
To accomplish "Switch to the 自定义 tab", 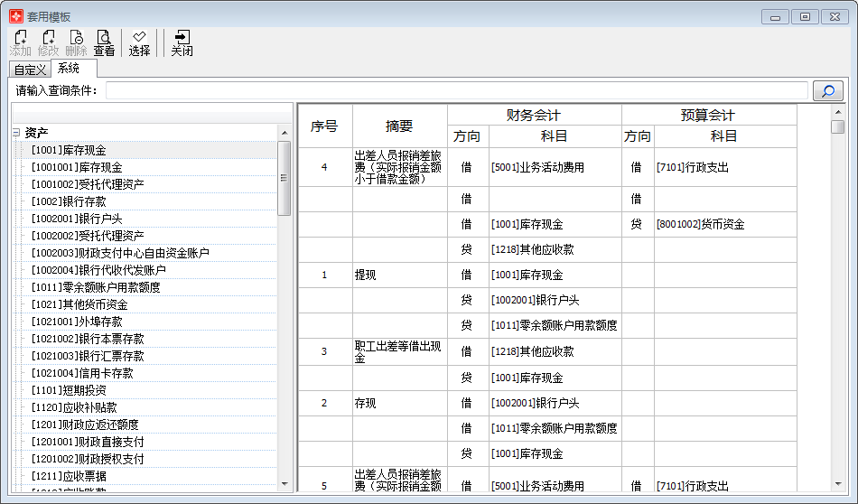I will [x=29, y=70].
